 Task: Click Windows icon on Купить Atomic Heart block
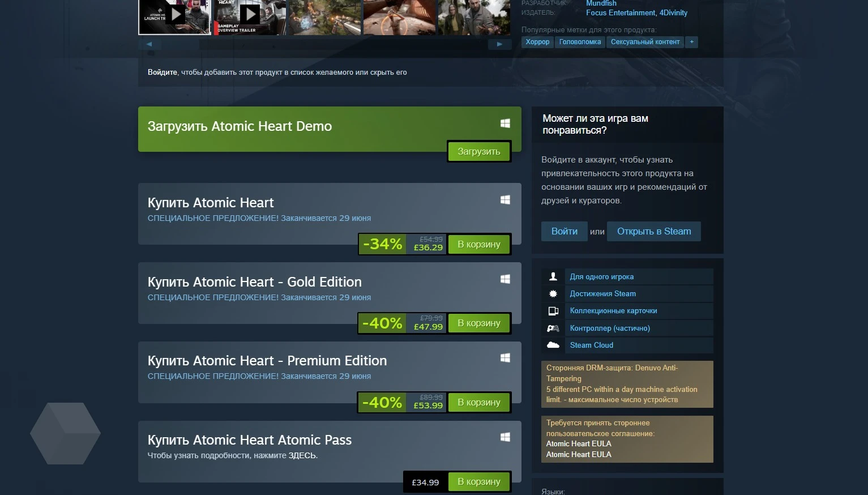[505, 200]
